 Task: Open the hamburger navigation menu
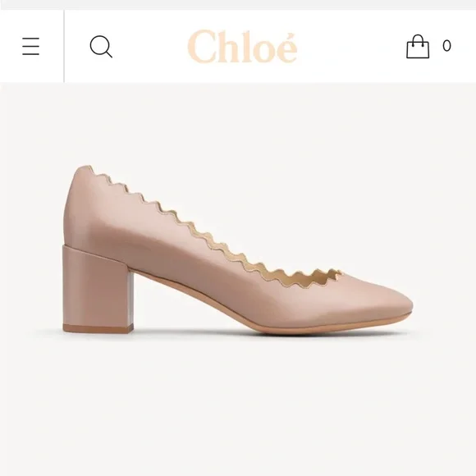(x=30, y=46)
